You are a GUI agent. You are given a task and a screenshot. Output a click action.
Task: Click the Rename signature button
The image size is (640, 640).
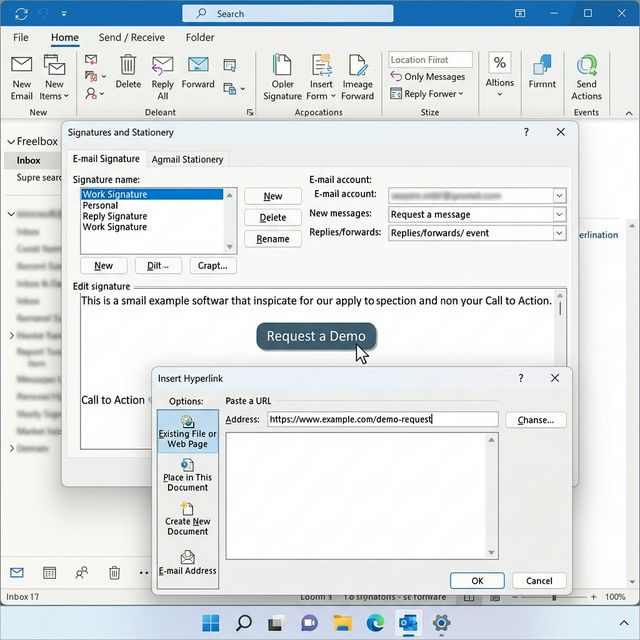[273, 239]
